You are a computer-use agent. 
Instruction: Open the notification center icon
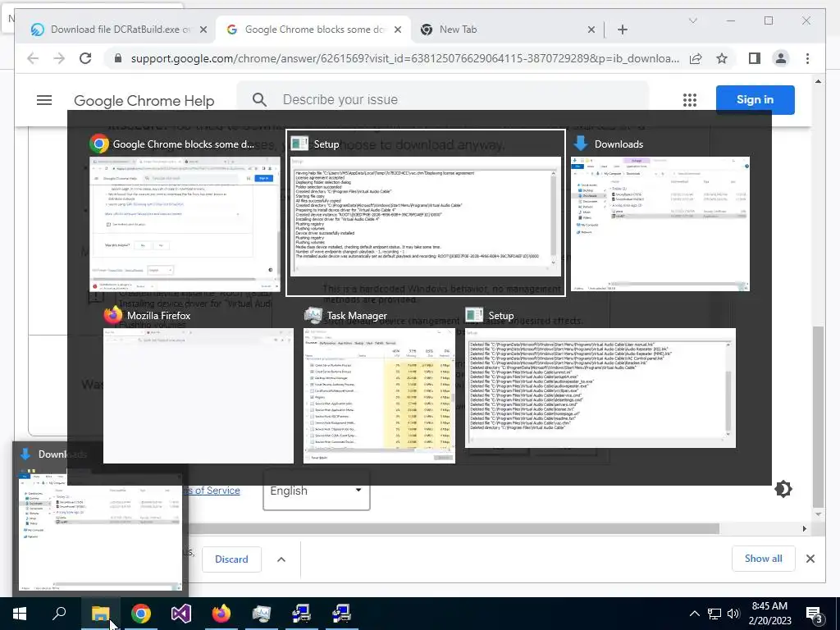click(x=815, y=614)
